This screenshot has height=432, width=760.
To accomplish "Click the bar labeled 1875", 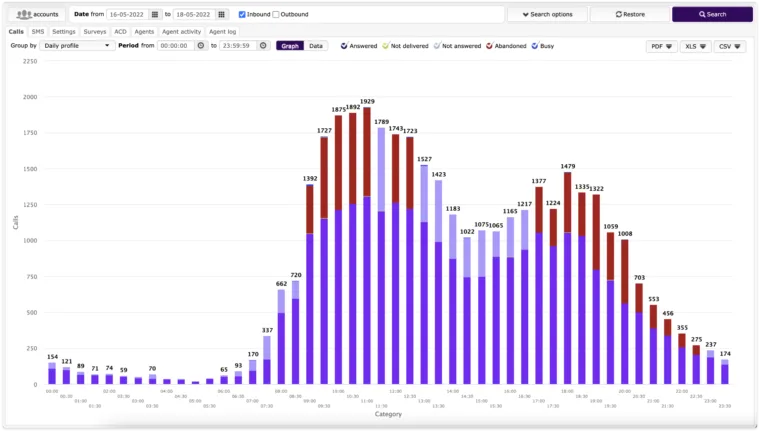I will [338, 250].
